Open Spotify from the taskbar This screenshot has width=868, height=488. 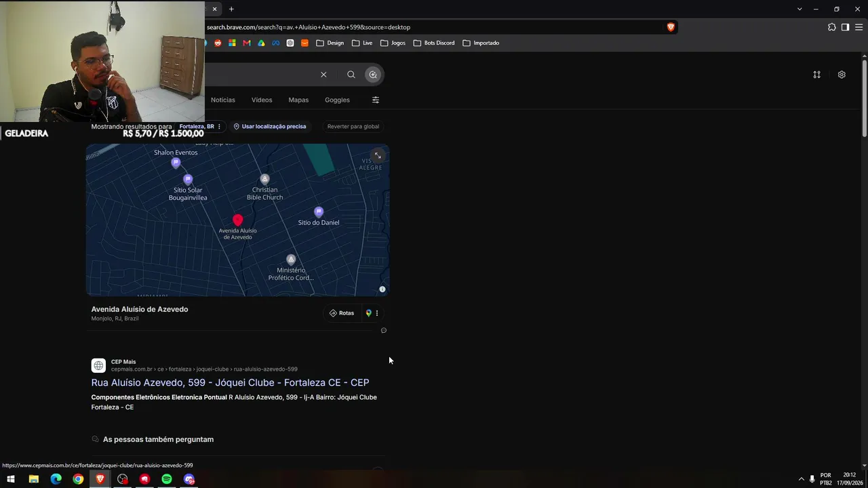167,479
